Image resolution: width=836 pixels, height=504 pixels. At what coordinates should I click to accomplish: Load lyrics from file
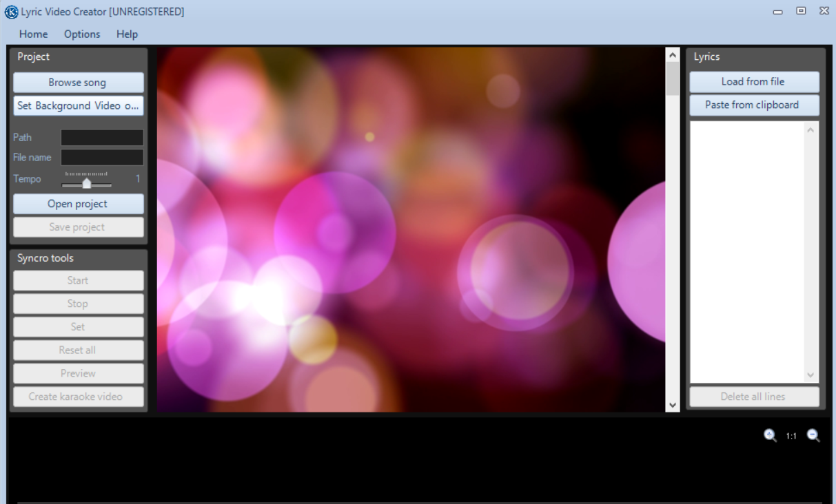click(x=754, y=81)
